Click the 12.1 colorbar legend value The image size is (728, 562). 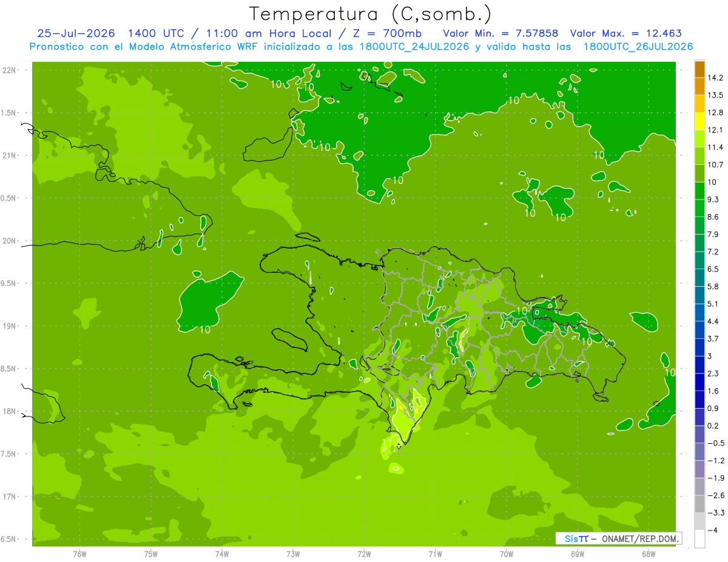tap(716, 130)
